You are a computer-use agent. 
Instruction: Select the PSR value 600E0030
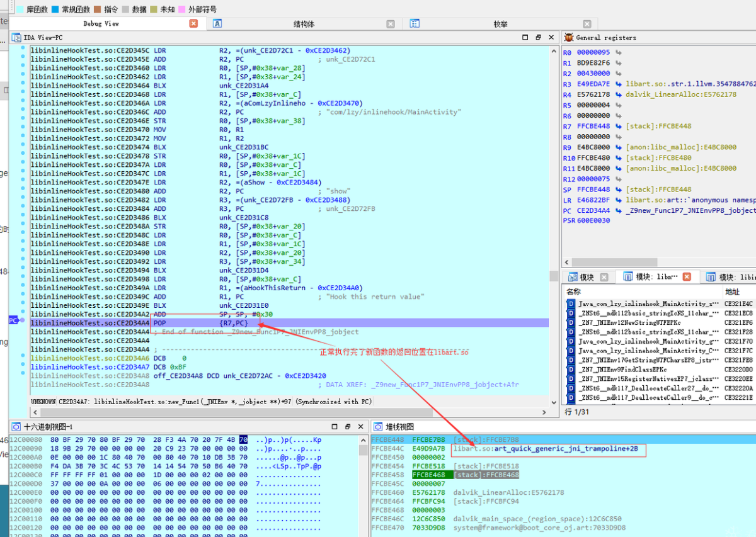coord(594,221)
